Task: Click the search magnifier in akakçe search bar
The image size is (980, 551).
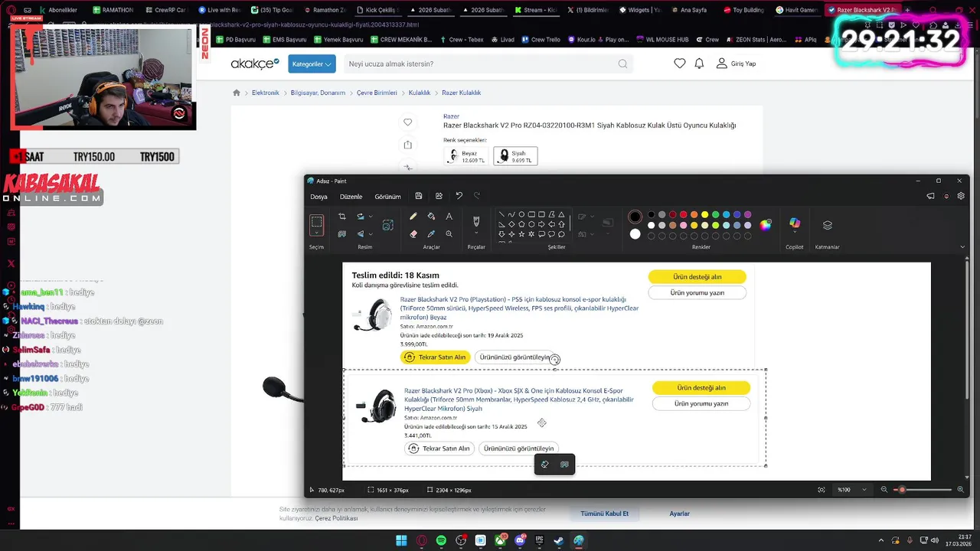Action: click(x=622, y=64)
